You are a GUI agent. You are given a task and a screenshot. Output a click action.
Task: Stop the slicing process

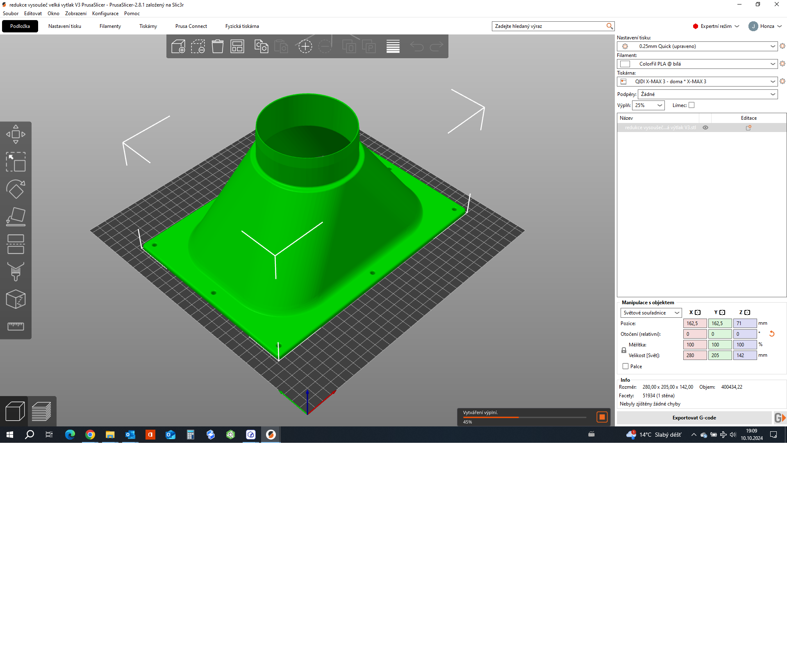[602, 417]
